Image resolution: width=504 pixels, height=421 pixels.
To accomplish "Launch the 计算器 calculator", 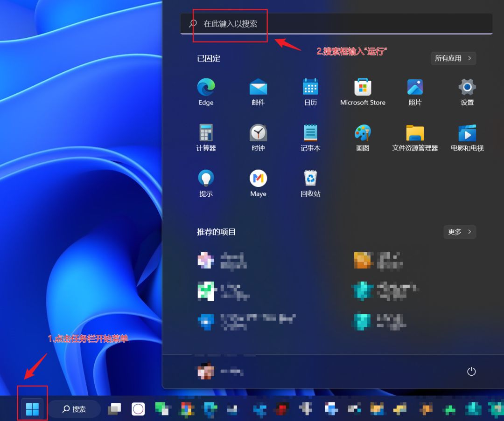I will [206, 133].
